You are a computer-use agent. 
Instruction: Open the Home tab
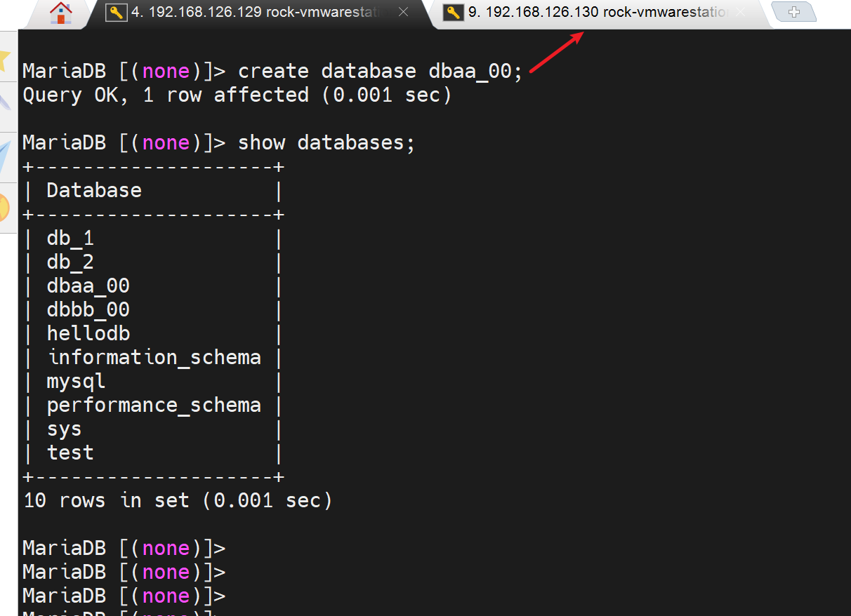coord(61,13)
